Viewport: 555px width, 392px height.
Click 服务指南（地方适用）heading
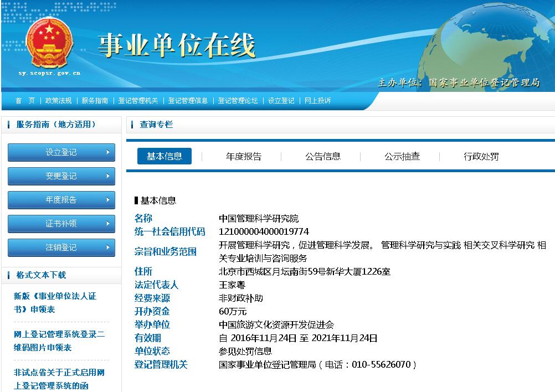56,124
